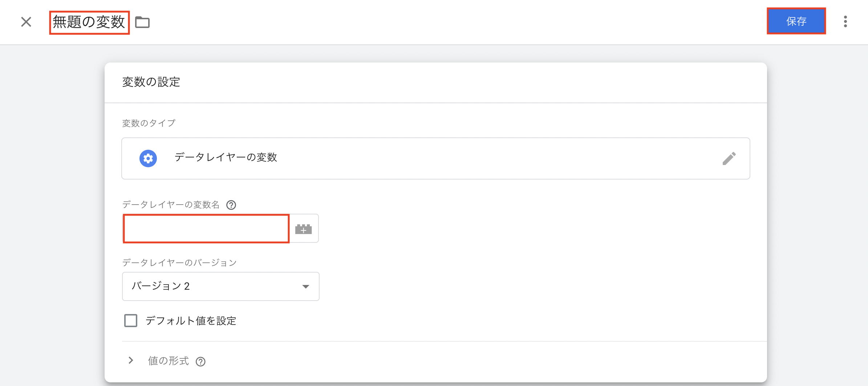The height and width of the screenshot is (386, 868).
Task: Click the gear icon on データレイヤーの変数
Action: click(x=148, y=158)
